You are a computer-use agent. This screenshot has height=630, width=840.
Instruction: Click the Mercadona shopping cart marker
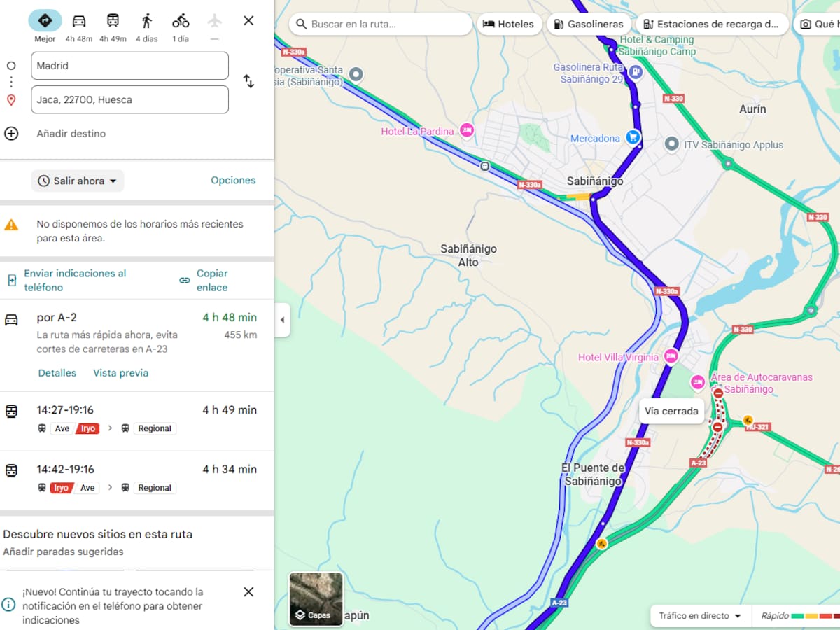click(x=633, y=137)
